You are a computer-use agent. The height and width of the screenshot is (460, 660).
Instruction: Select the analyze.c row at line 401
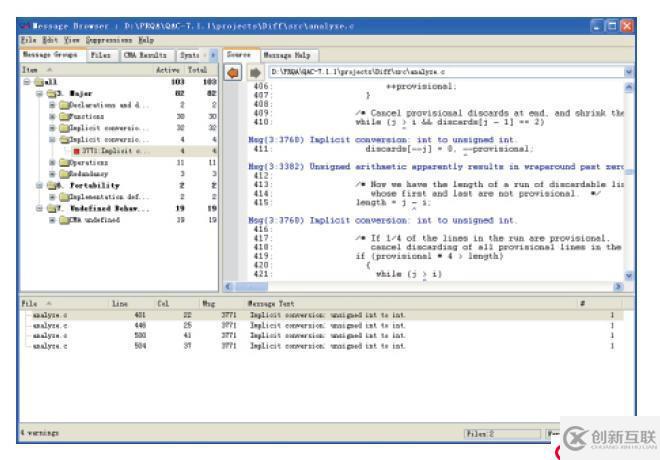322,315
